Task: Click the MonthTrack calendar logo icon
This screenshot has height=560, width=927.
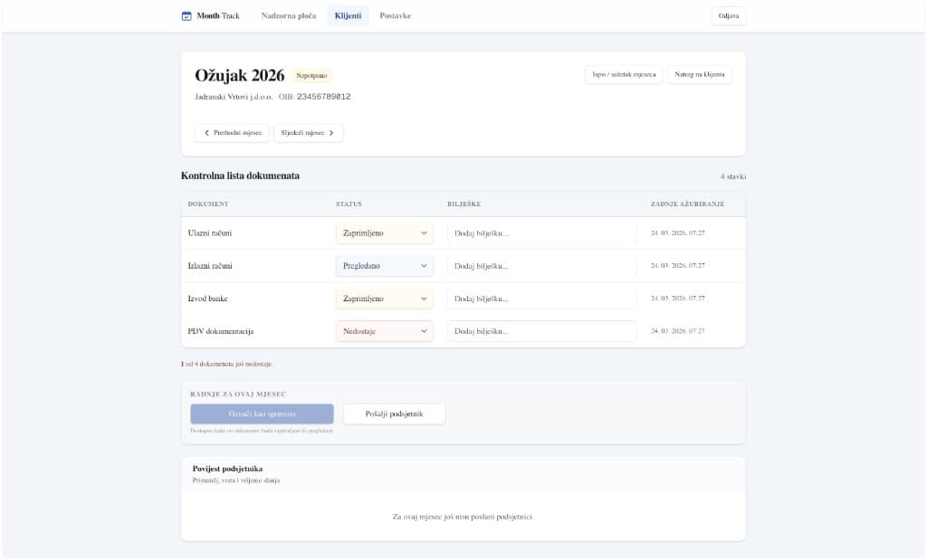Action: (x=187, y=15)
